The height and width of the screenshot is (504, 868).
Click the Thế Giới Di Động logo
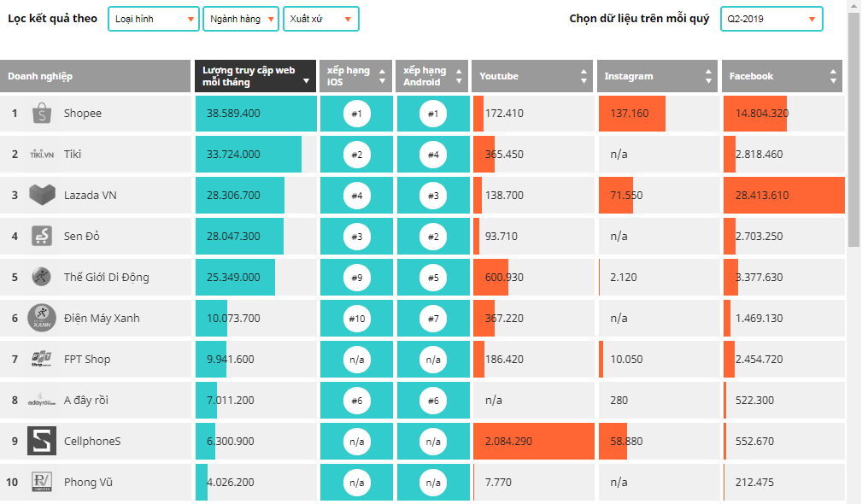(x=42, y=277)
